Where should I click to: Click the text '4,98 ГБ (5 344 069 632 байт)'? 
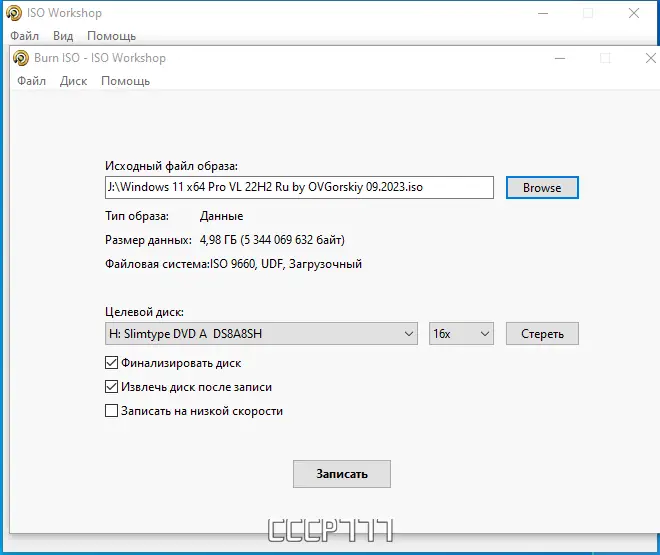coord(272,240)
